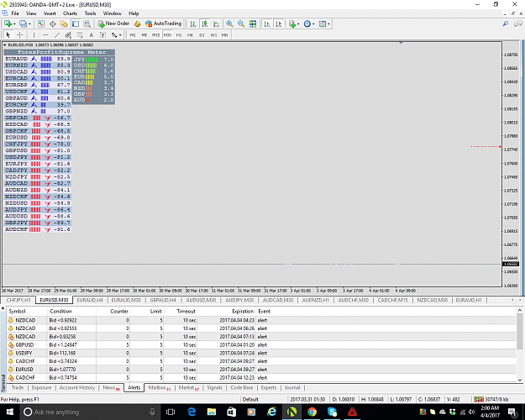This screenshot has width=525, height=420.
Task: Select the Crosshair tool
Action: (x=20, y=34)
